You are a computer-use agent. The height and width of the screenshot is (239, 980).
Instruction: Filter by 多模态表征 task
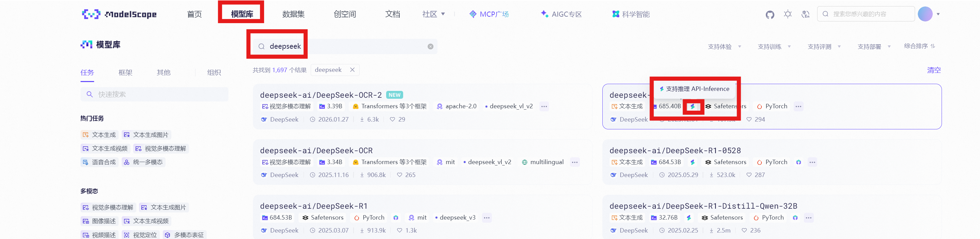[x=185, y=235]
